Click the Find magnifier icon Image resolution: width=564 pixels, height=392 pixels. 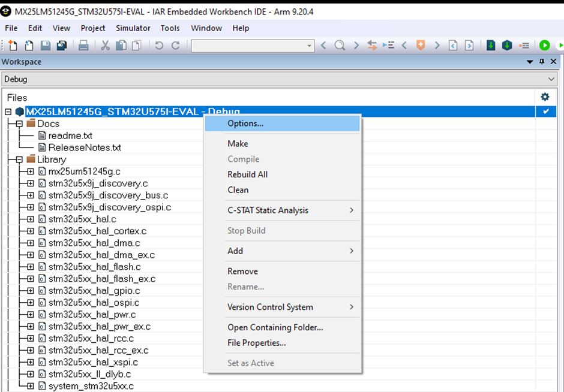coord(340,46)
